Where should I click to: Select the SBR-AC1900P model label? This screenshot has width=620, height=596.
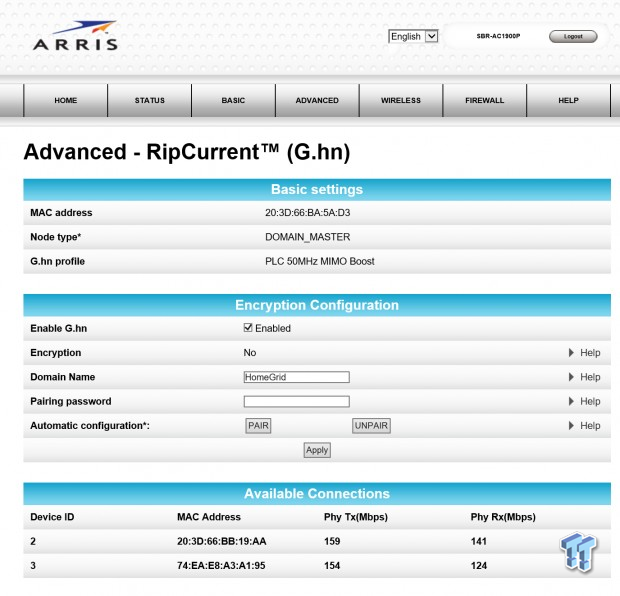(498, 36)
